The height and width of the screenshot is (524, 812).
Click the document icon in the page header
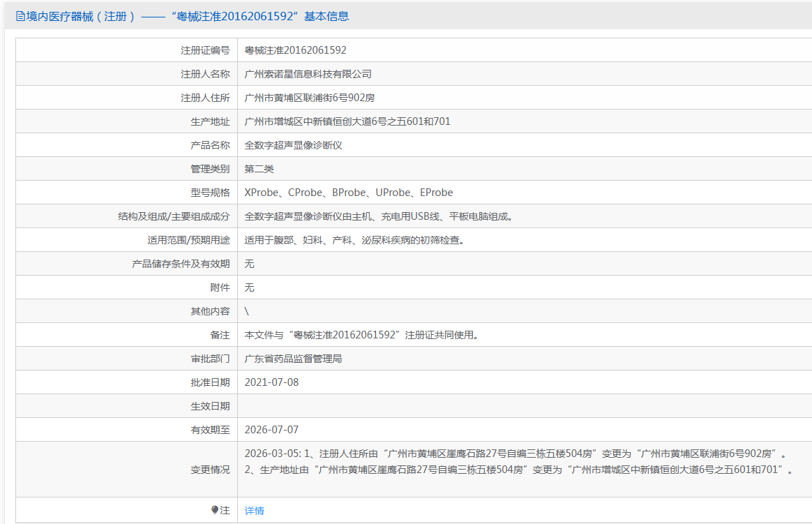(20, 16)
